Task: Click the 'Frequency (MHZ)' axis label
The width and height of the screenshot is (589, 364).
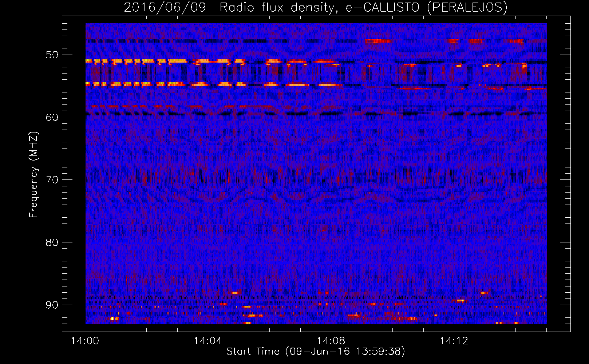Action: click(33, 174)
